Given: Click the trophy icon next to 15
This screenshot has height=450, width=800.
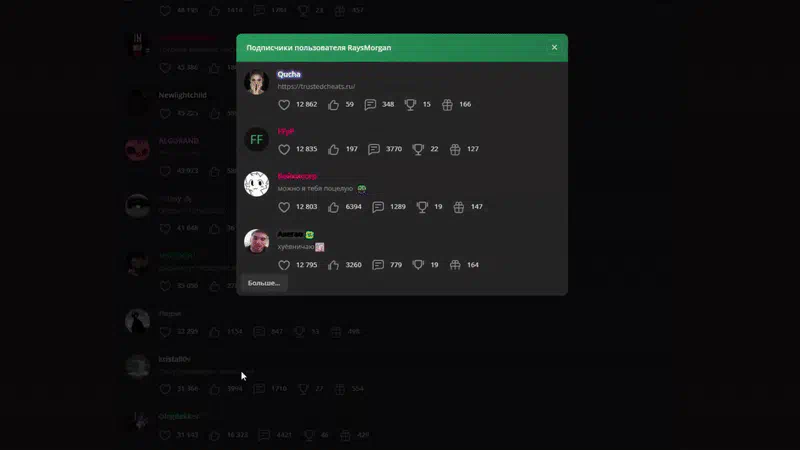Looking at the screenshot, I should point(410,105).
